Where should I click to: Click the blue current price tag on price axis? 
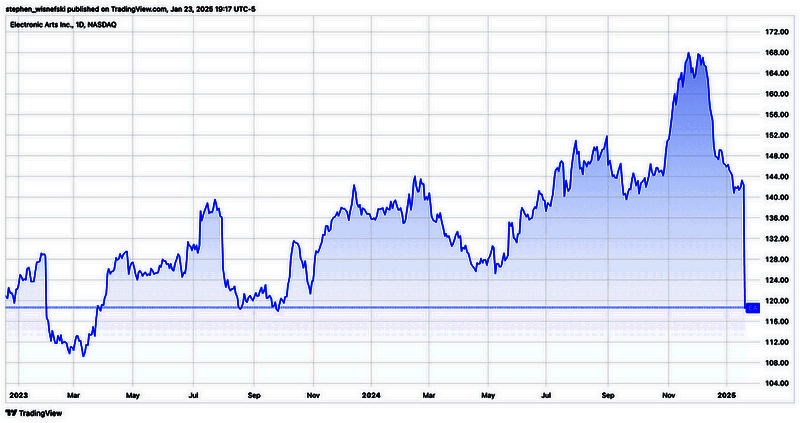click(753, 307)
